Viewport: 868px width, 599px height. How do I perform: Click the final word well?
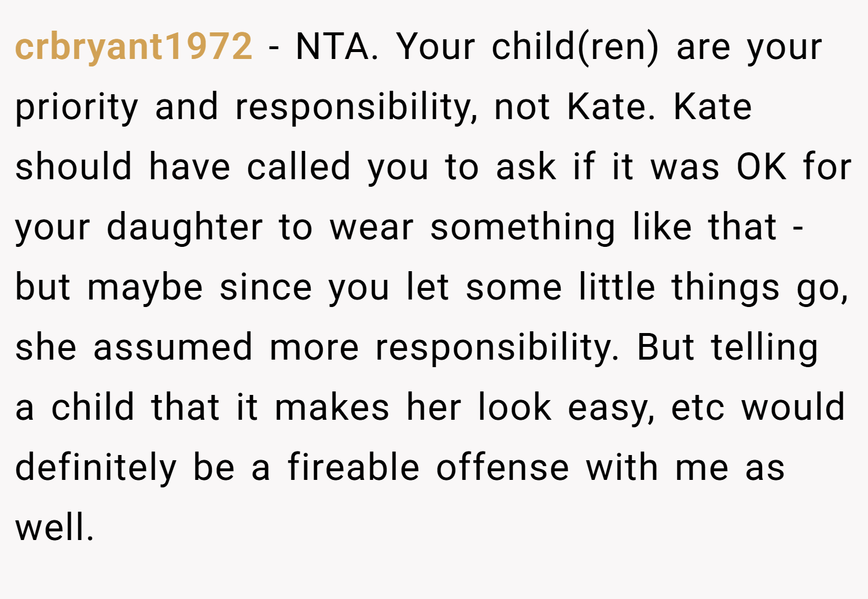click(54, 527)
